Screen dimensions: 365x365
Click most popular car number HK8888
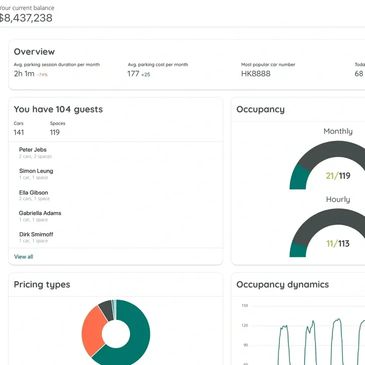[x=256, y=74]
